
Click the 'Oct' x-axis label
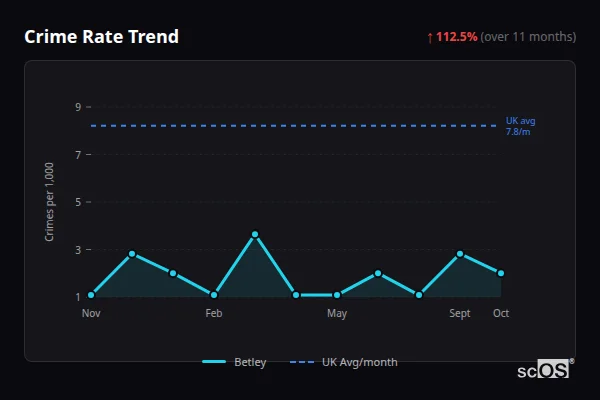tap(501, 313)
